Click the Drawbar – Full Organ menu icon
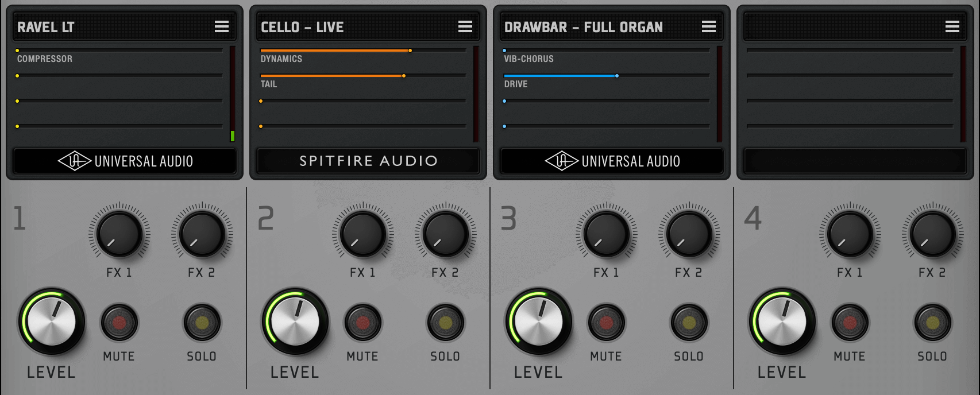This screenshot has width=980, height=395. coord(709,26)
